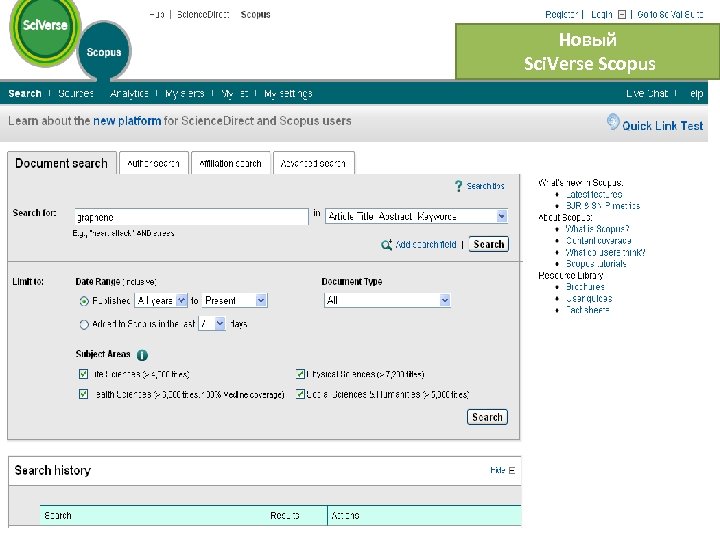The width and height of the screenshot is (720, 540).
Task: Open the All years start dropdown
Action: click(x=161, y=300)
